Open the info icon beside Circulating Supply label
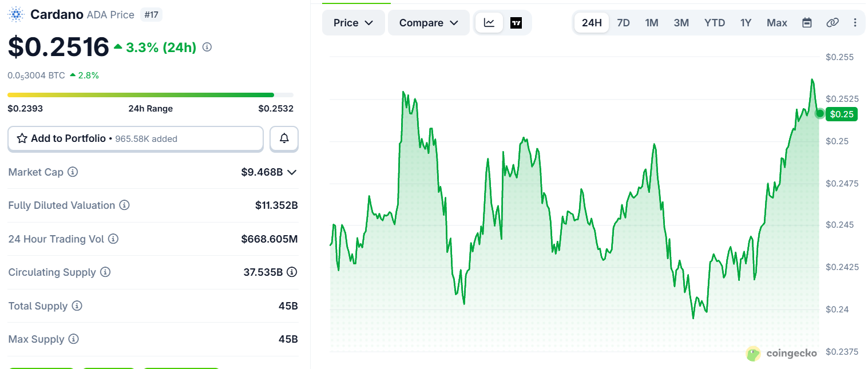This screenshot has height=369, width=868. tap(105, 272)
